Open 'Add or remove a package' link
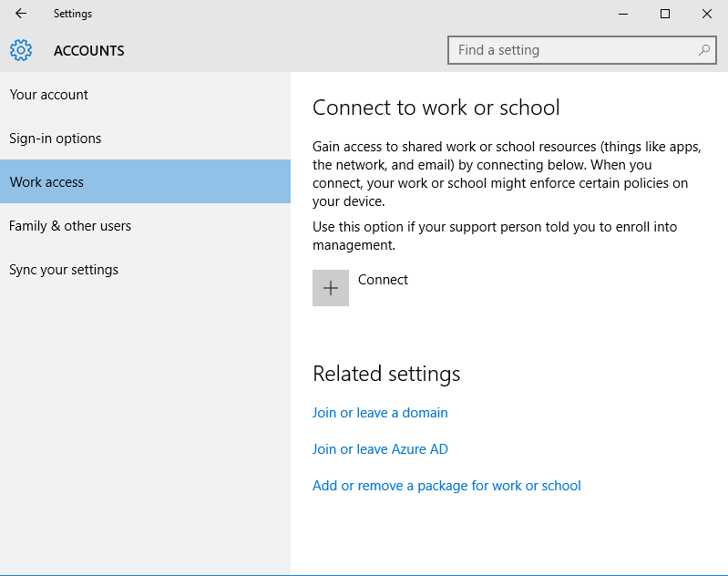Image resolution: width=728 pixels, height=576 pixels. (x=446, y=486)
